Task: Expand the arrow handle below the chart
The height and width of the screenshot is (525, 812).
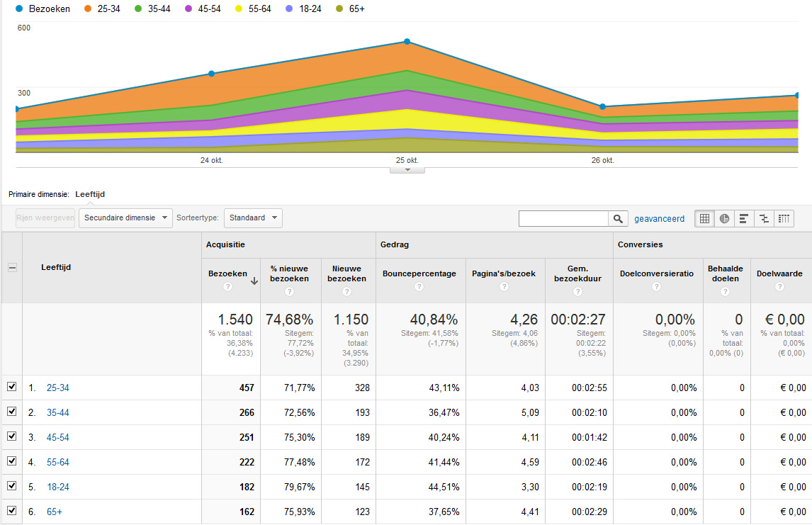Action: click(407, 170)
